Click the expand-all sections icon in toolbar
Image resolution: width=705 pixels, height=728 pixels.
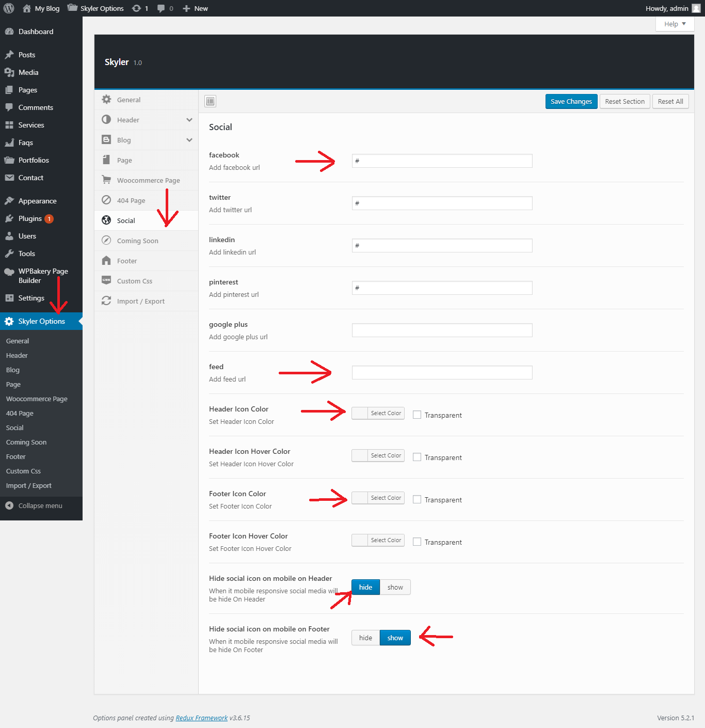tap(211, 101)
